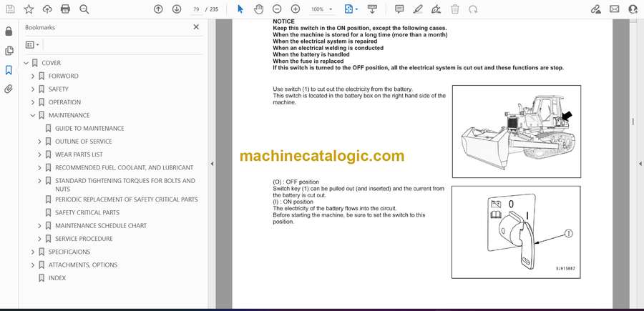The width and height of the screenshot is (644, 311).
Task: Expand RECOMMENDED FUEL, COOLANT bookmark
Action: [x=39, y=168]
